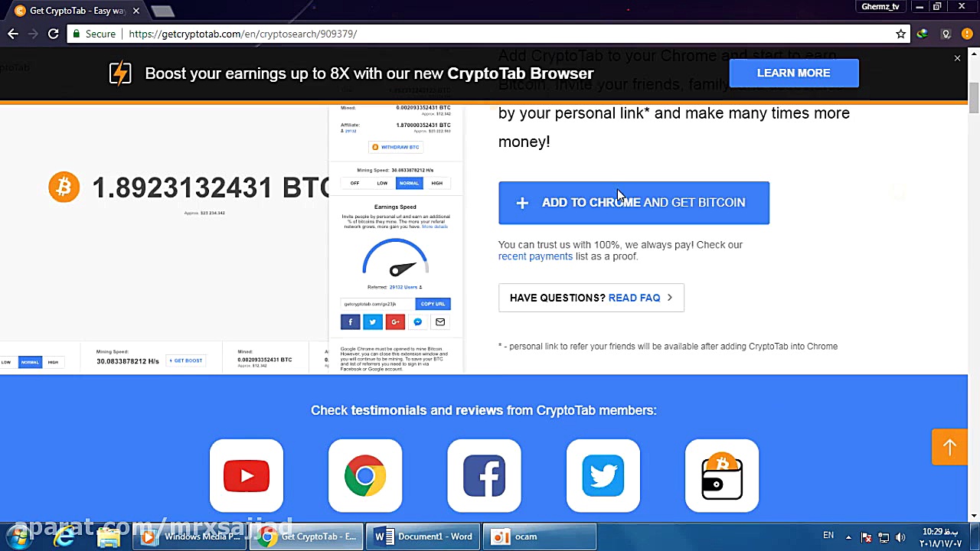Bookmark this page with the star icon
The width and height of the screenshot is (980, 551).
(901, 34)
